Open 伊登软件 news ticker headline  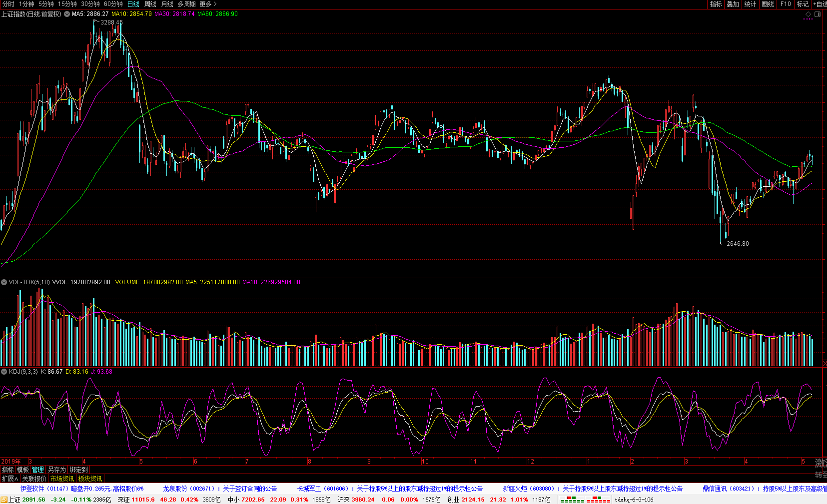[82, 489]
